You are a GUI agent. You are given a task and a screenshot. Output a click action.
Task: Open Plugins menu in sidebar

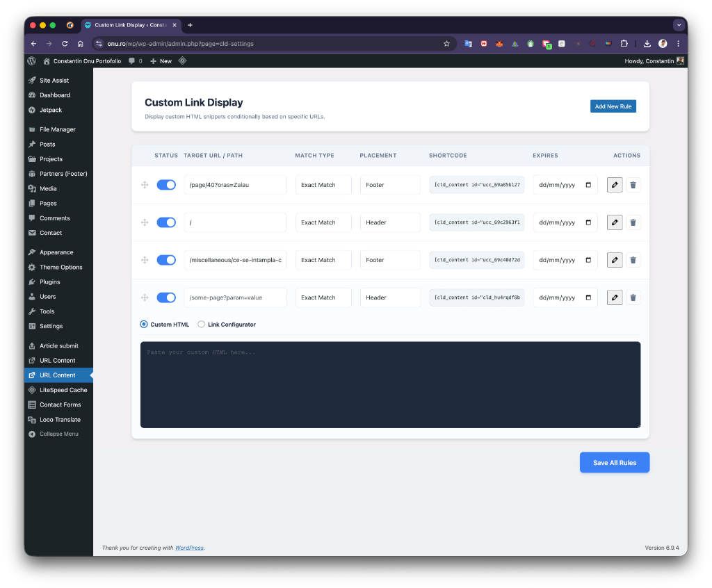[x=50, y=282]
